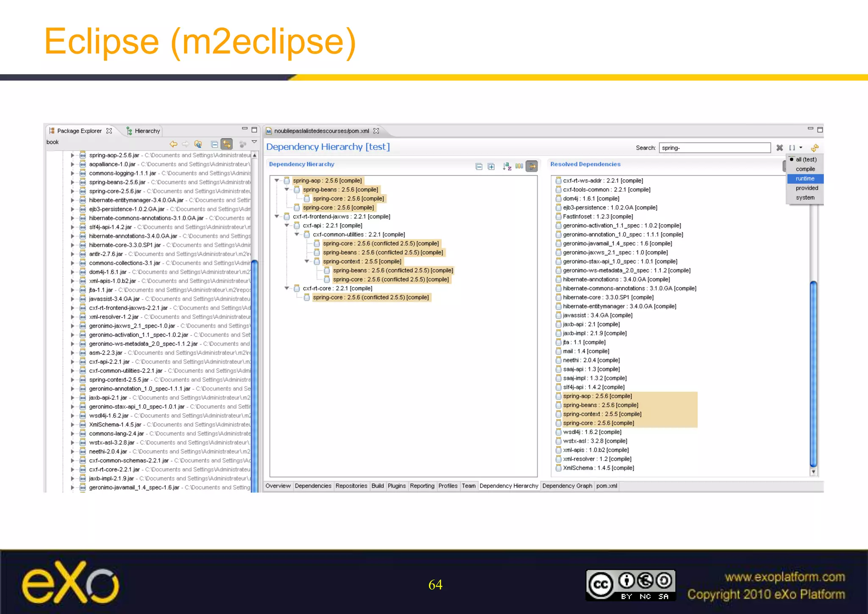
Task: Open the Repositories tab of the POM editor
Action: (x=351, y=486)
